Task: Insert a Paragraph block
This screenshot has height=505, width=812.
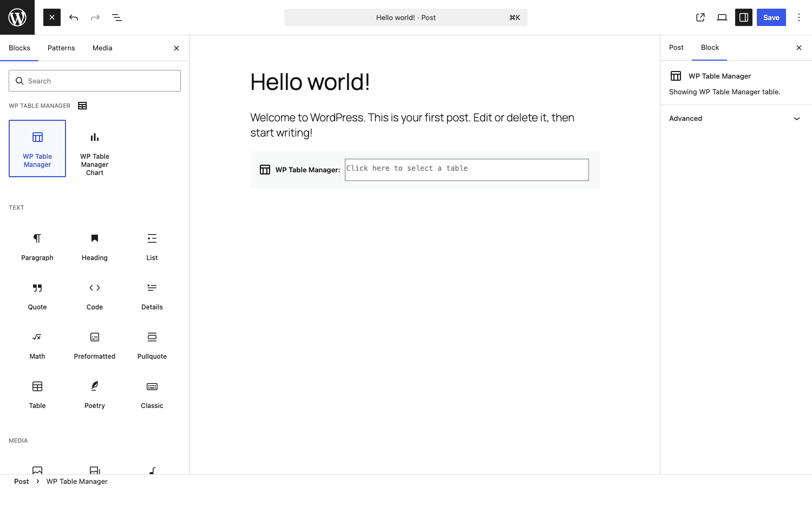Action: pyautogui.click(x=37, y=247)
